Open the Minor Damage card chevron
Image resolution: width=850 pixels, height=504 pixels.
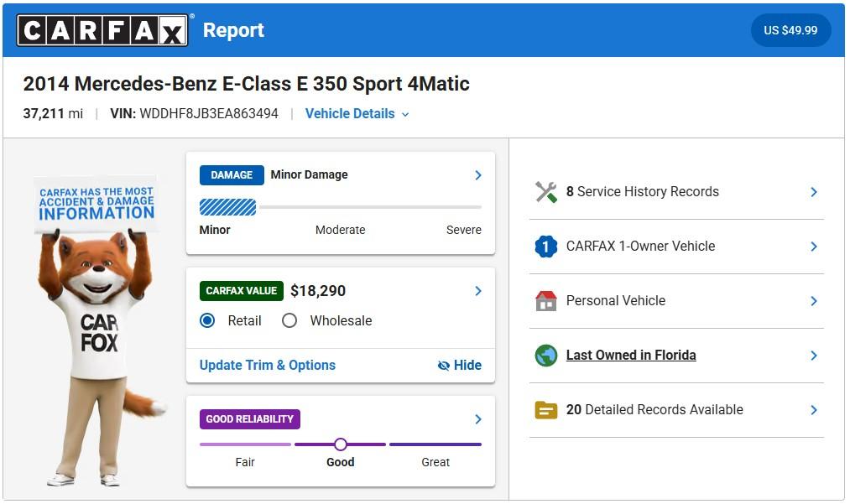tap(478, 175)
